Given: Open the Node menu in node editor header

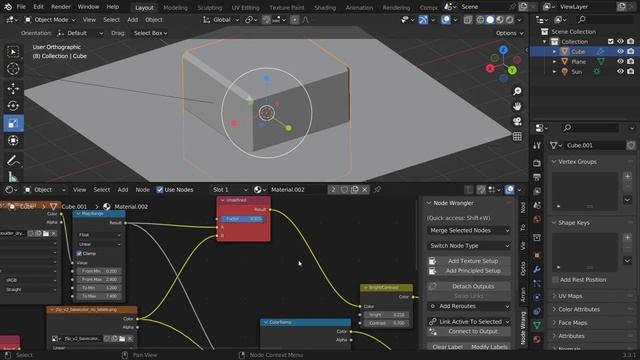Looking at the screenshot, I should tap(142, 189).
